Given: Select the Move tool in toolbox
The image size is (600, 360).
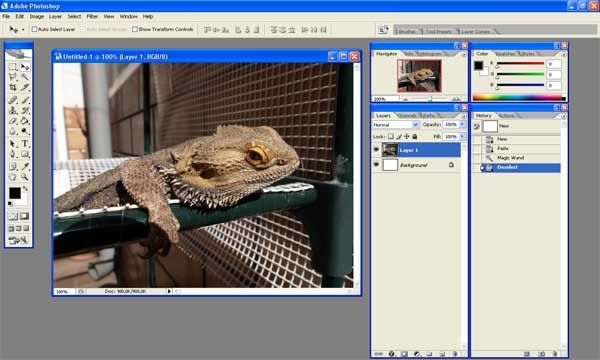Looking at the screenshot, I should 25,67.
